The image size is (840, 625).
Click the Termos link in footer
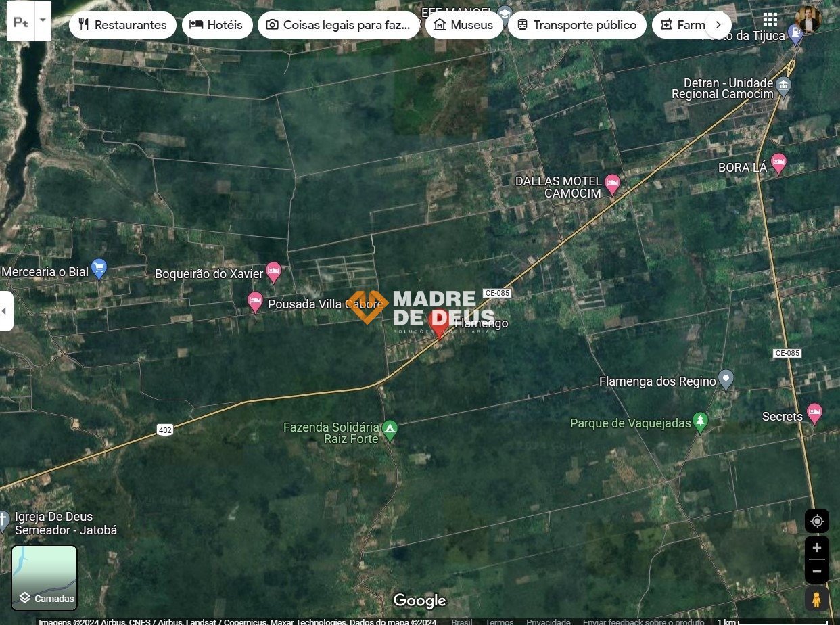click(499, 622)
